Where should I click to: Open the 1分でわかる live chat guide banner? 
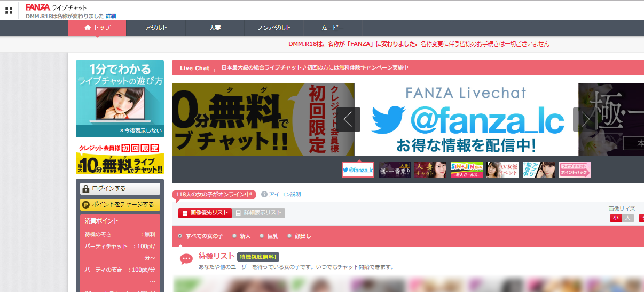click(120, 93)
